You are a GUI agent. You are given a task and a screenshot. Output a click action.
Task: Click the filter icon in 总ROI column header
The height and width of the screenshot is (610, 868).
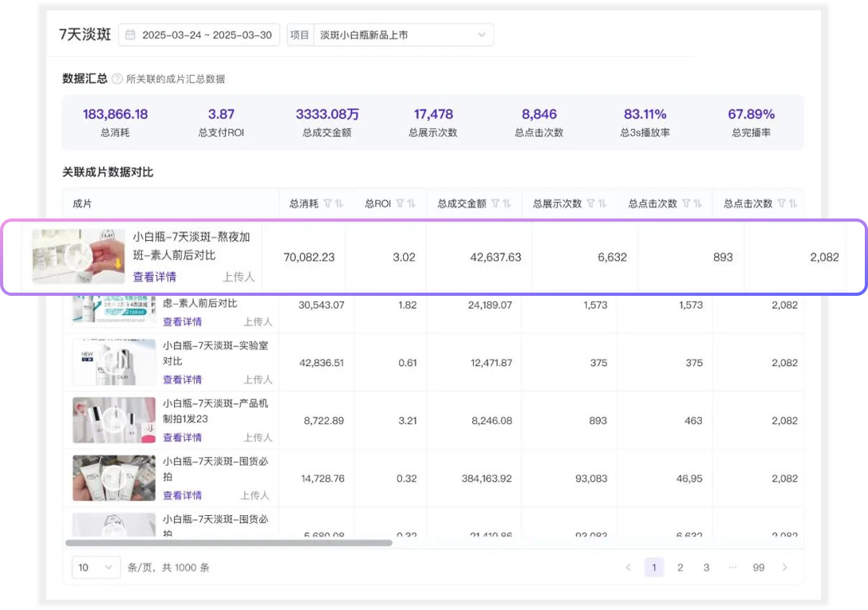400,203
